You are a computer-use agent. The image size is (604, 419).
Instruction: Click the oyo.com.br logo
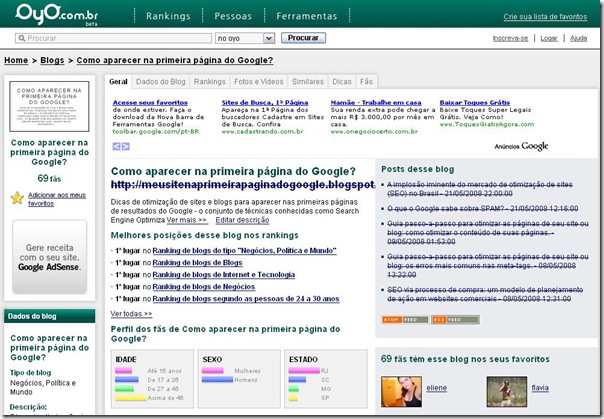56,14
